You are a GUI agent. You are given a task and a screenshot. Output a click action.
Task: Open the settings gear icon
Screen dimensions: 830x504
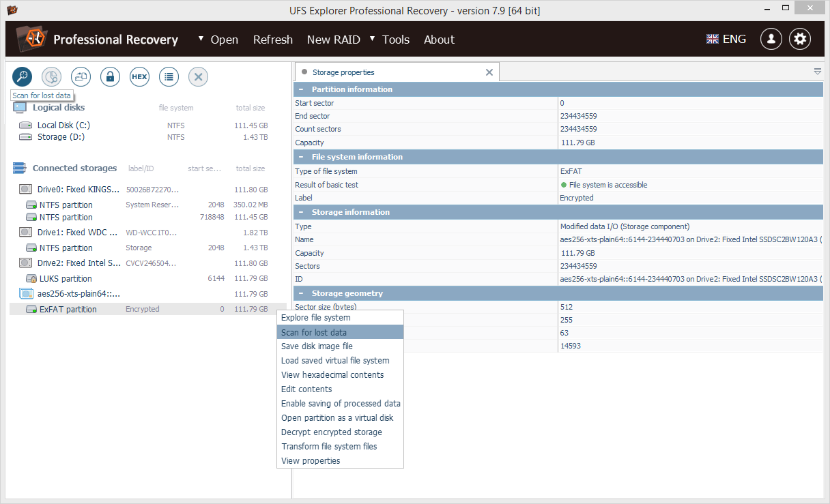click(x=800, y=39)
